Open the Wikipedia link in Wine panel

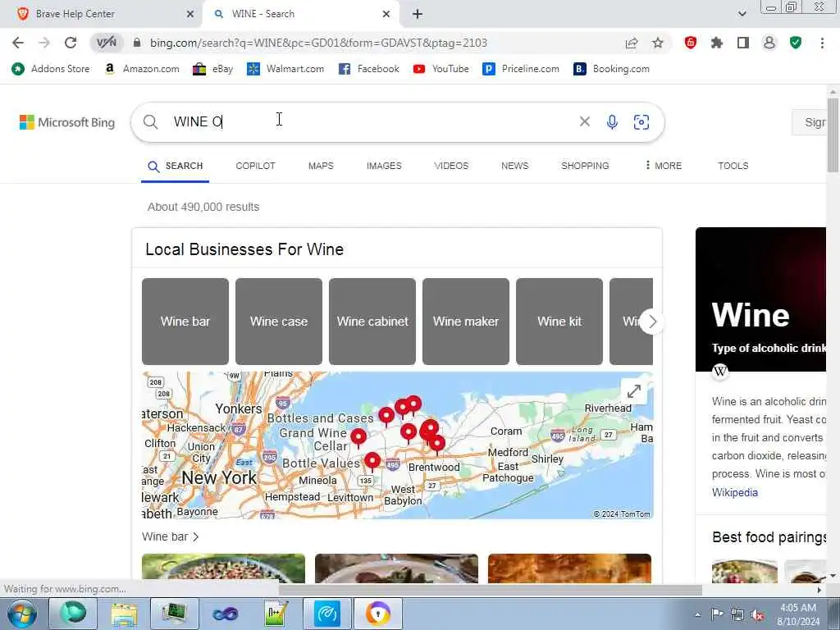(734, 492)
